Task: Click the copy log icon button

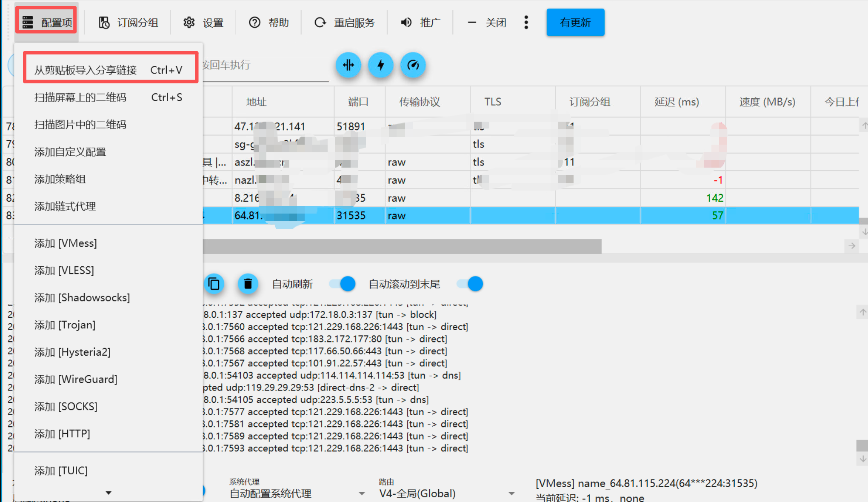Action: [214, 284]
